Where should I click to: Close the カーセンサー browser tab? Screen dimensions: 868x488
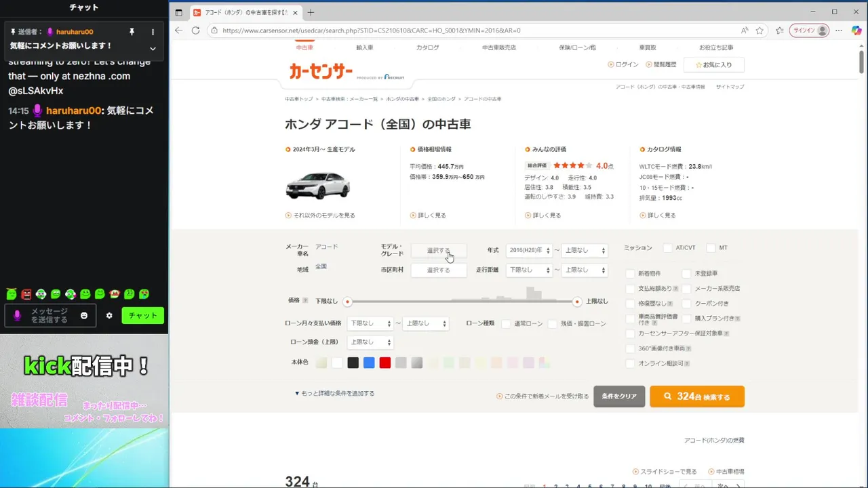tap(295, 12)
